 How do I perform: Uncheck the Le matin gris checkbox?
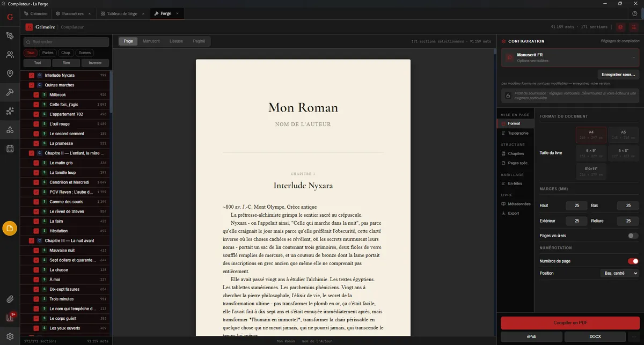(36, 163)
